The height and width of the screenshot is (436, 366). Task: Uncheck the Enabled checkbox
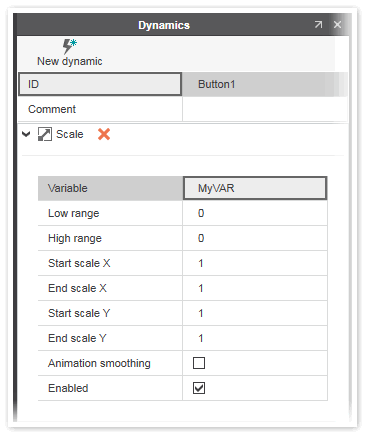pos(199,388)
